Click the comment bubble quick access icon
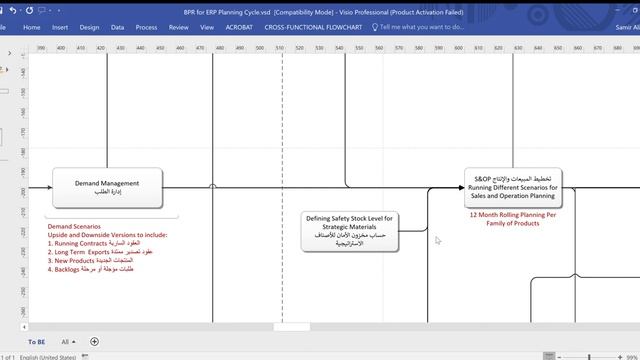This screenshot has height=360, width=640. point(42,11)
